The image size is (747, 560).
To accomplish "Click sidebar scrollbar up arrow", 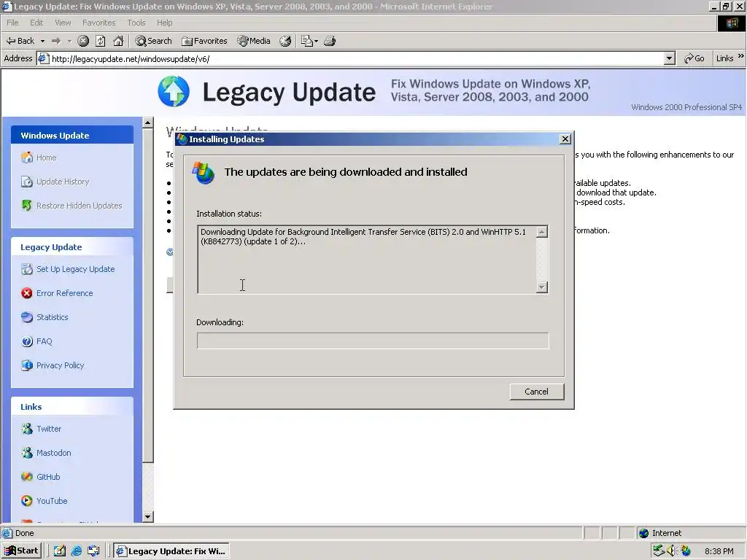I will [147, 122].
